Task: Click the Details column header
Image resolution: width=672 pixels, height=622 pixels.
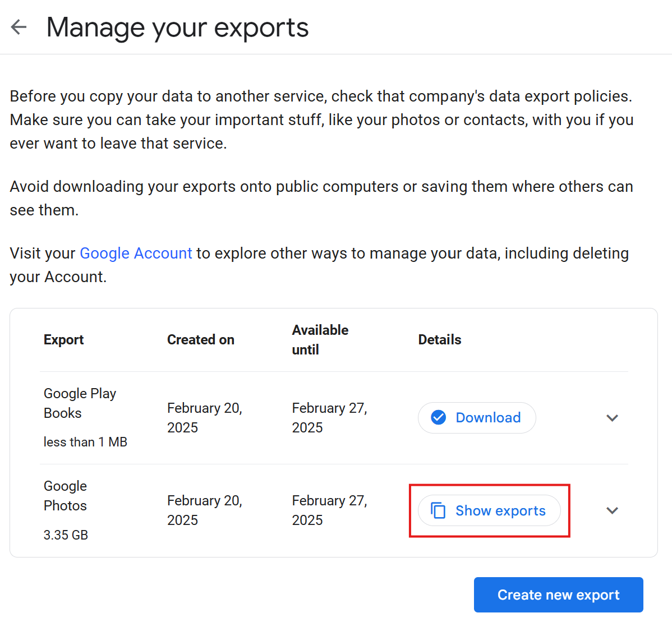Action: click(440, 340)
